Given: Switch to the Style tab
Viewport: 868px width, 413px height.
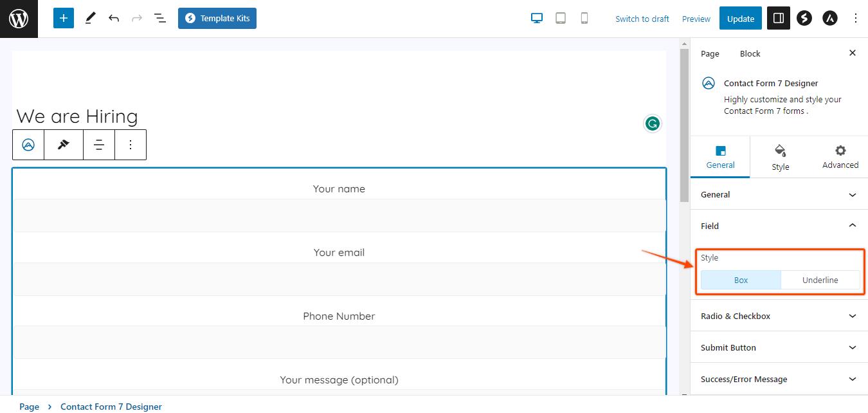Looking at the screenshot, I should [780, 157].
